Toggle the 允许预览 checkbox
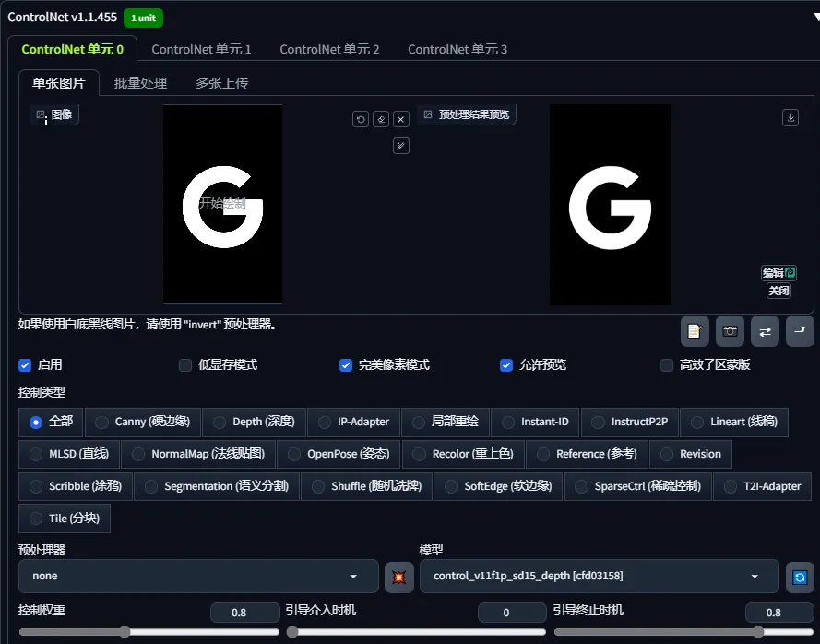Image resolution: width=820 pixels, height=644 pixels. tap(506, 365)
